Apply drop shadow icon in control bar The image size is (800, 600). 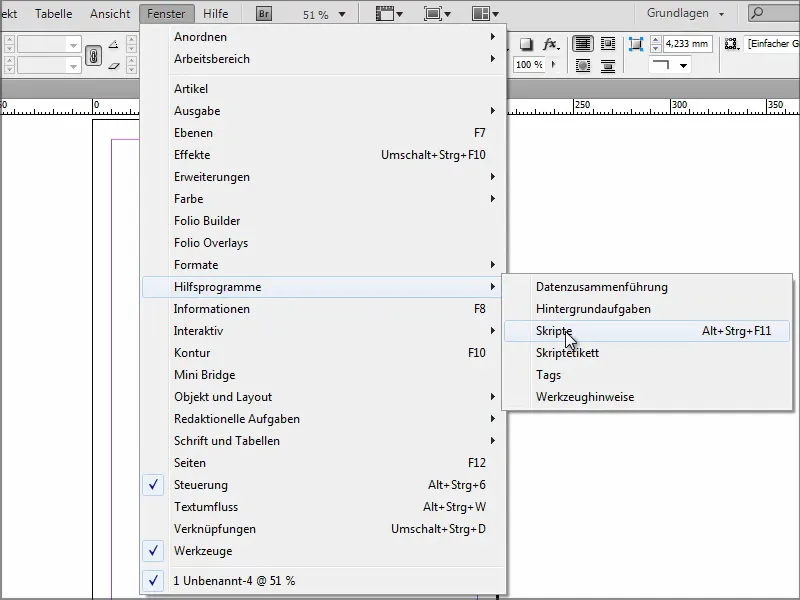coord(526,44)
